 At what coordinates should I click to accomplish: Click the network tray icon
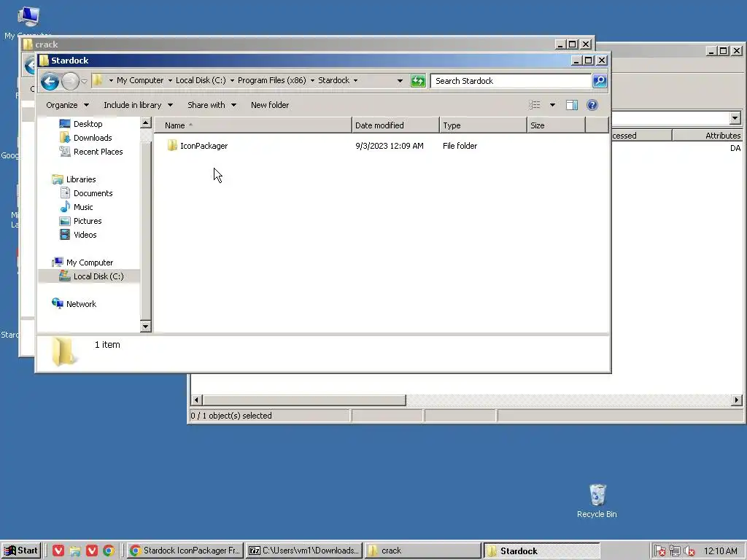point(675,551)
